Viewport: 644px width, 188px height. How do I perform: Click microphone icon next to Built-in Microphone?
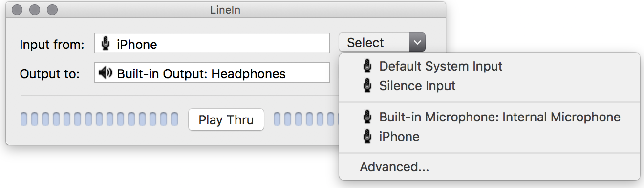(x=367, y=117)
